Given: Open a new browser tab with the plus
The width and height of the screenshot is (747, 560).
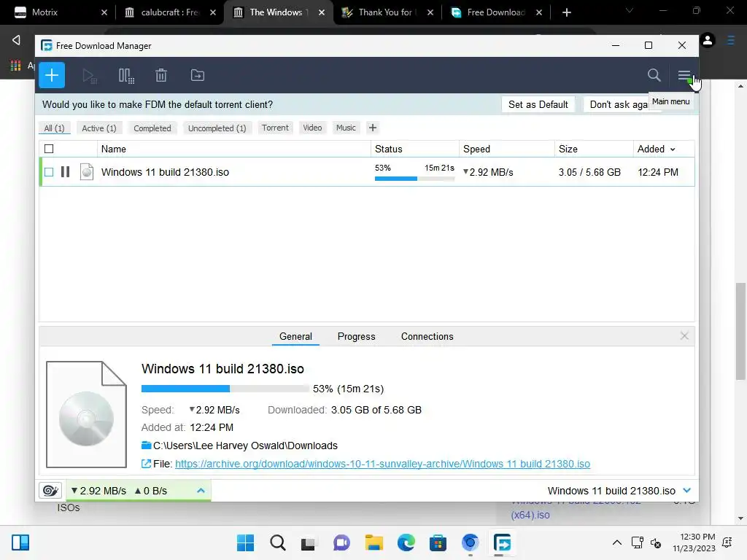Looking at the screenshot, I should pos(566,12).
